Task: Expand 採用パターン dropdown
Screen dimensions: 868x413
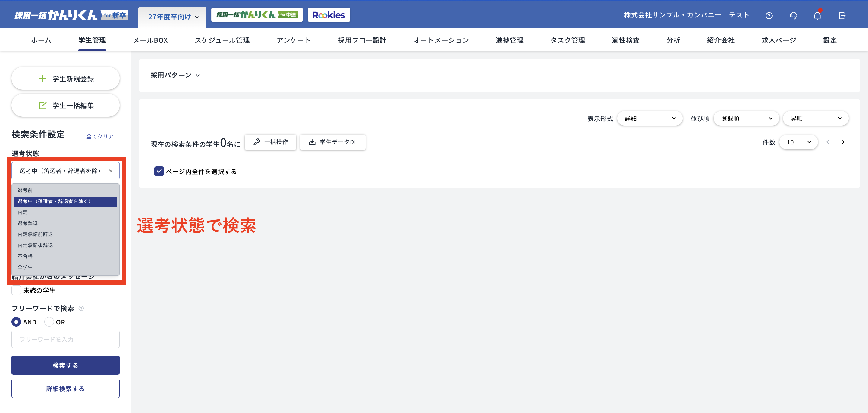Action: 175,75
